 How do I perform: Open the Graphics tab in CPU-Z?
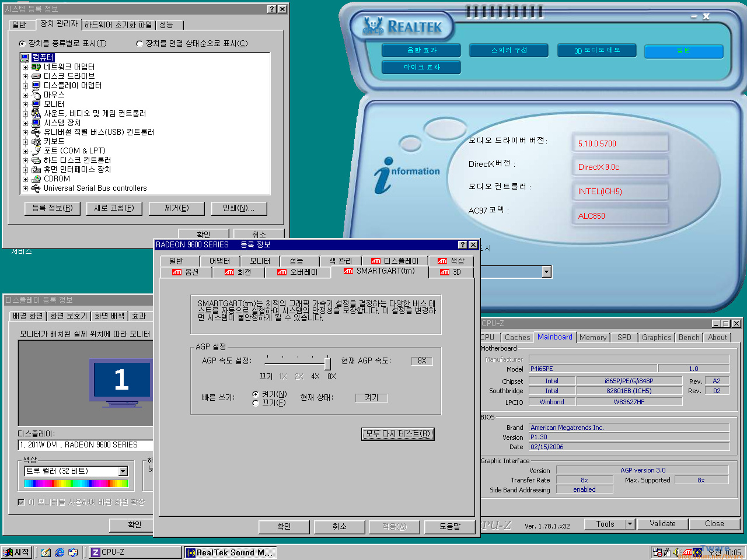(x=657, y=337)
